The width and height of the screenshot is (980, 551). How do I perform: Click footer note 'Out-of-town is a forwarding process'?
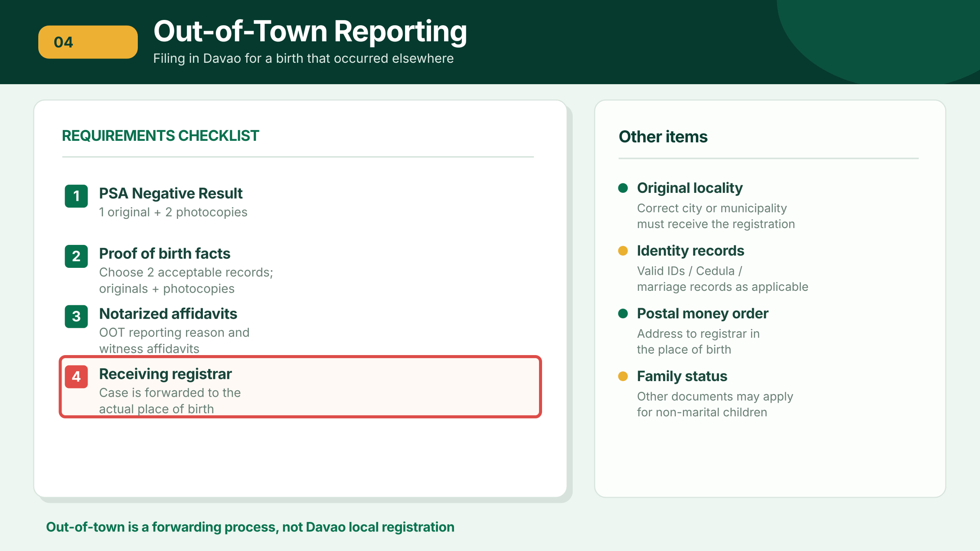[250, 527]
